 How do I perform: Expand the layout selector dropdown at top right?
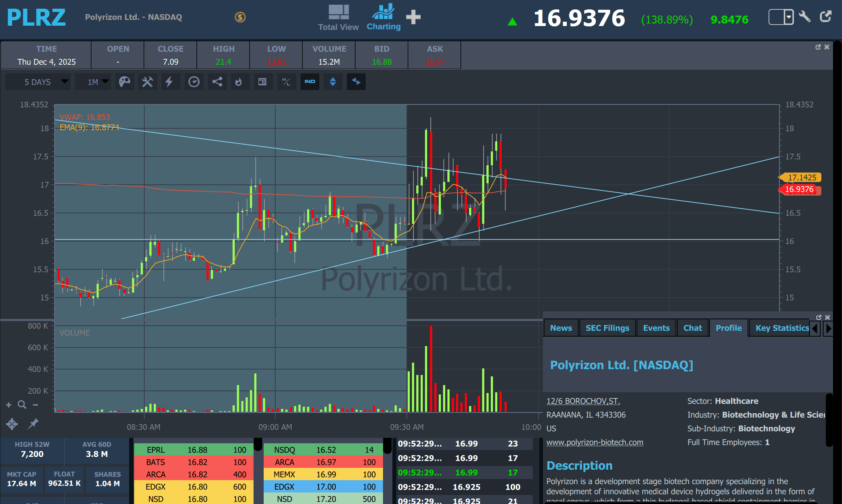click(788, 17)
